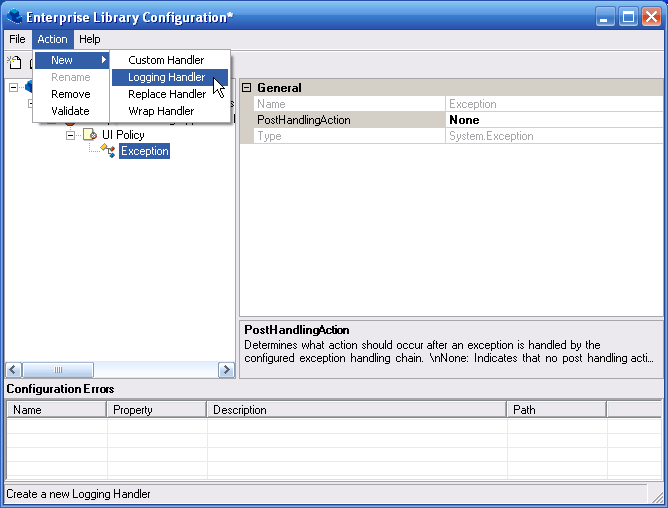The width and height of the screenshot is (668, 508).
Task: Select Replace Handler menu entry
Action: click(x=167, y=94)
